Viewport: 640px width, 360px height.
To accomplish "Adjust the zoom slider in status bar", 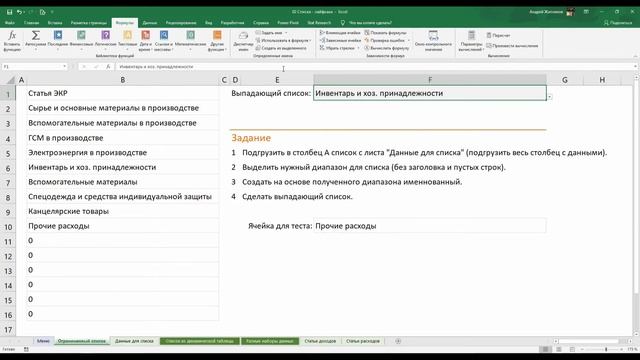I will [606, 349].
